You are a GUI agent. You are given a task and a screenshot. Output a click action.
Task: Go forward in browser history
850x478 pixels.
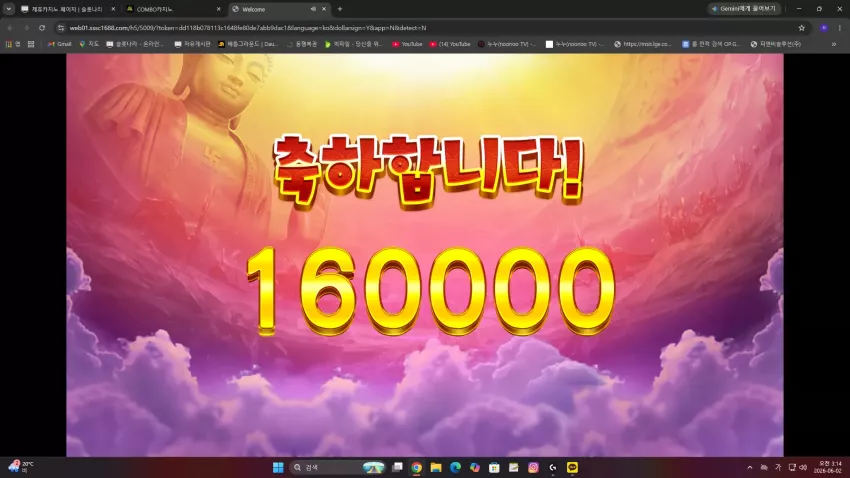25,28
